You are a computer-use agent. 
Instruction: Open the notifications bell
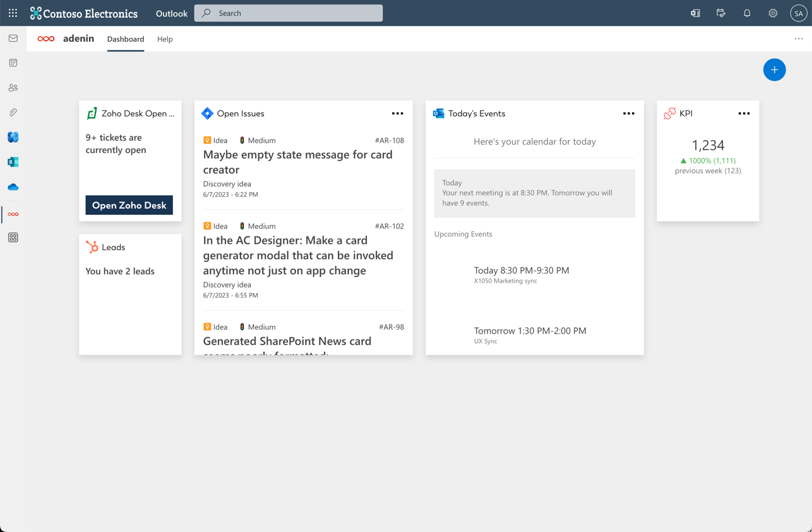pyautogui.click(x=747, y=13)
